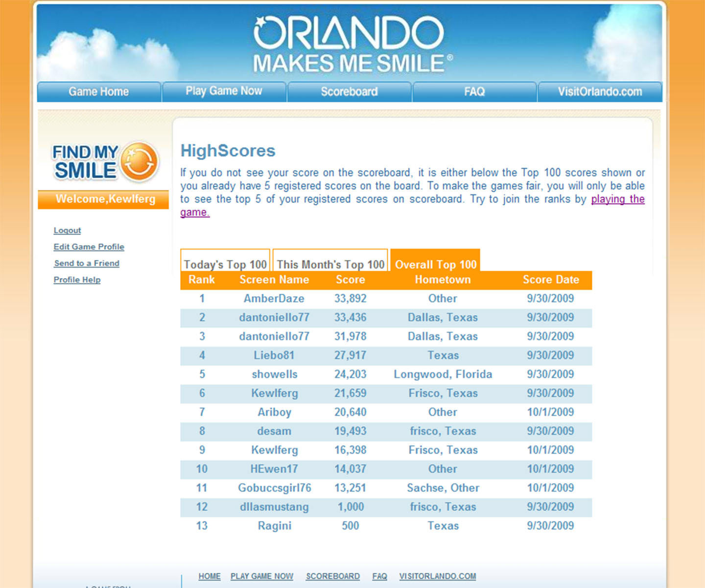Image resolution: width=705 pixels, height=588 pixels.
Task: Select score 13,251
Action: [x=351, y=488]
